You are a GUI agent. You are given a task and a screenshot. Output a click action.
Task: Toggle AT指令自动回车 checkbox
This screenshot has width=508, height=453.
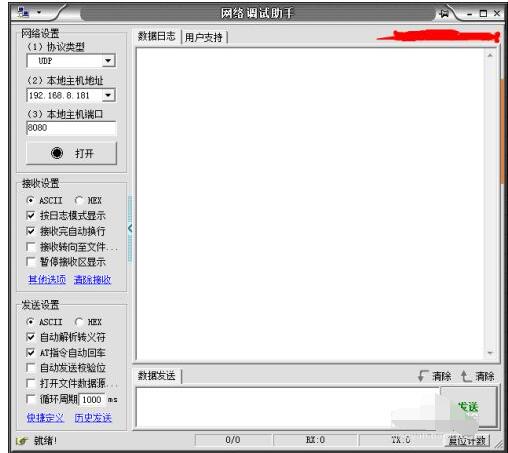[31, 353]
